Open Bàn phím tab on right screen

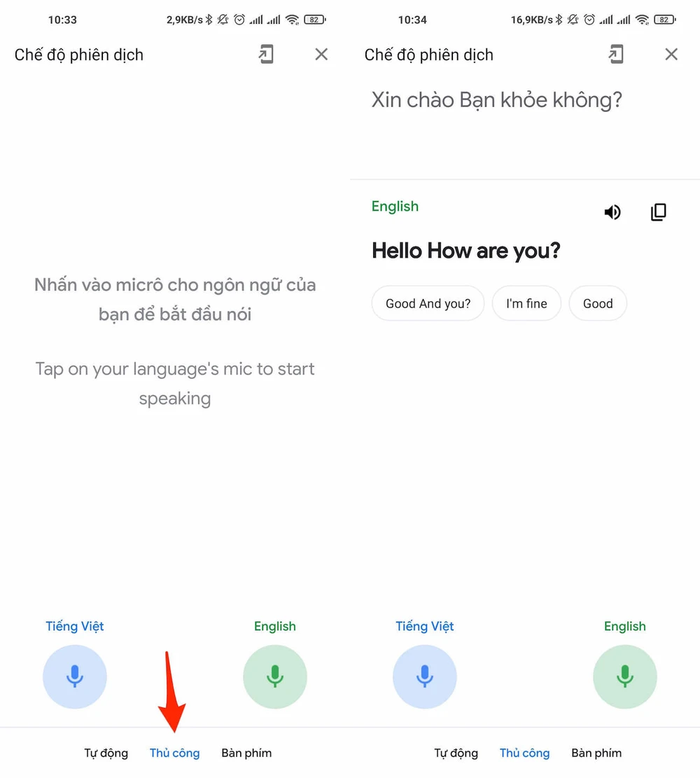(x=596, y=753)
